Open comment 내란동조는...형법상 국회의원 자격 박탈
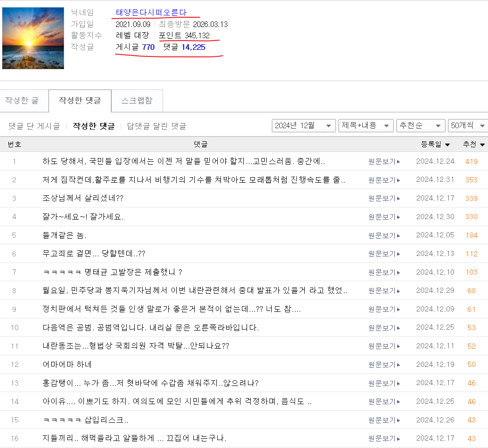 [x=136, y=346]
